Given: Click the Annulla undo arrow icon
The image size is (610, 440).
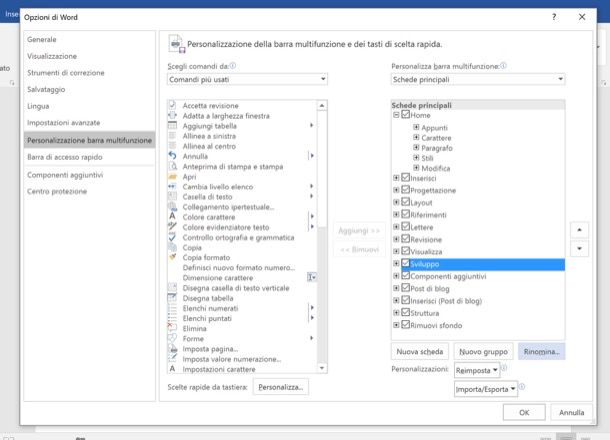Looking at the screenshot, I should click(172, 156).
